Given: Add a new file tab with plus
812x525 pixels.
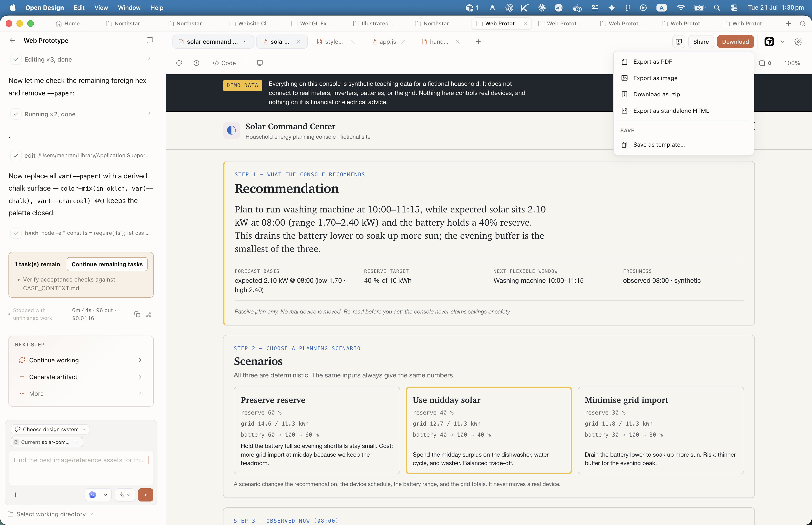Looking at the screenshot, I should tap(478, 42).
